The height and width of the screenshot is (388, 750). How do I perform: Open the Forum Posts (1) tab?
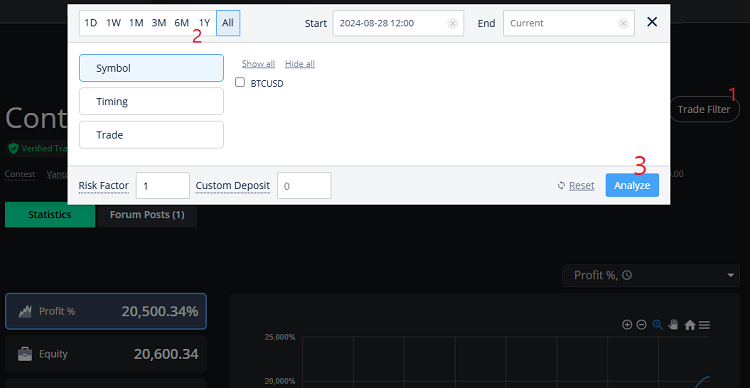point(147,214)
